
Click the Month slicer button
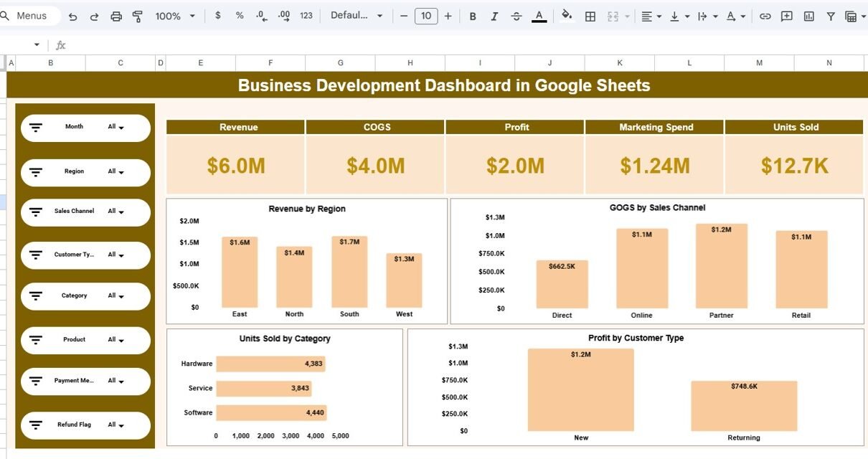pyautogui.click(x=85, y=128)
